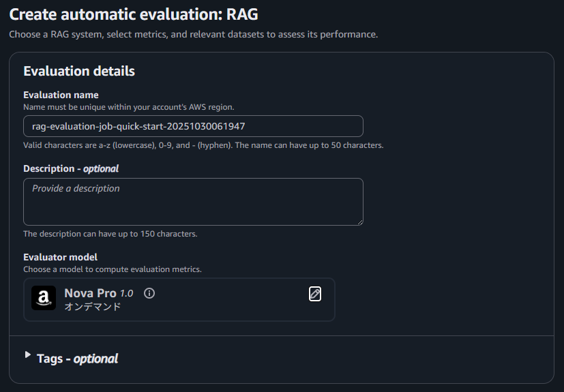Expand the Tags section triangle
This screenshot has height=392, width=564.
(28, 355)
